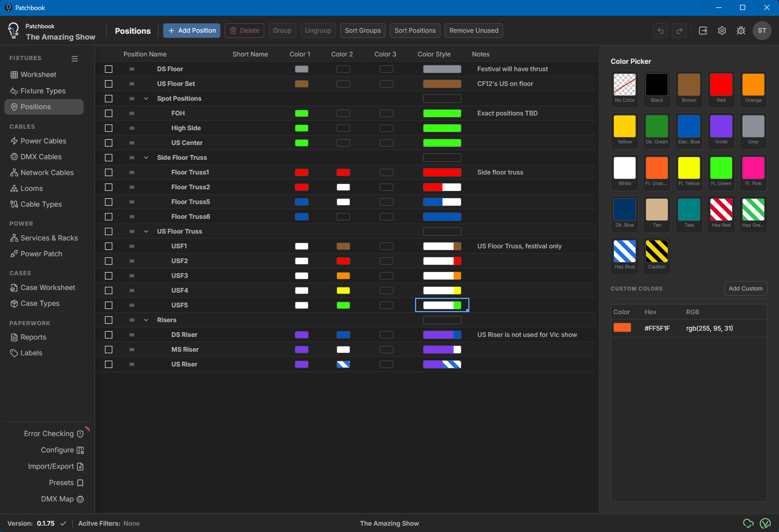Click the undo arrow icon
Image resolution: width=779 pixels, height=532 pixels.
(x=660, y=31)
